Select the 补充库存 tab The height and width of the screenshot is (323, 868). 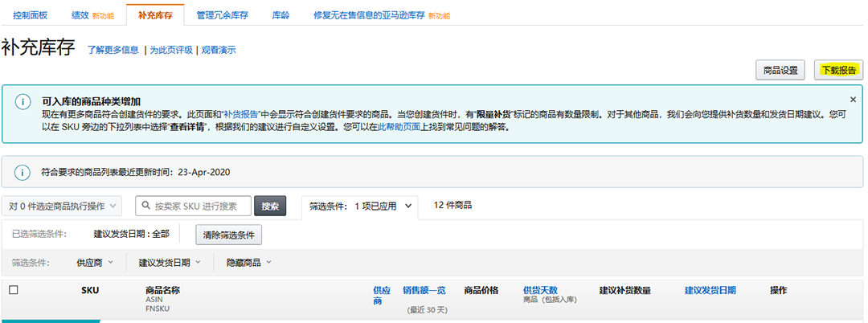pyautogui.click(x=155, y=15)
